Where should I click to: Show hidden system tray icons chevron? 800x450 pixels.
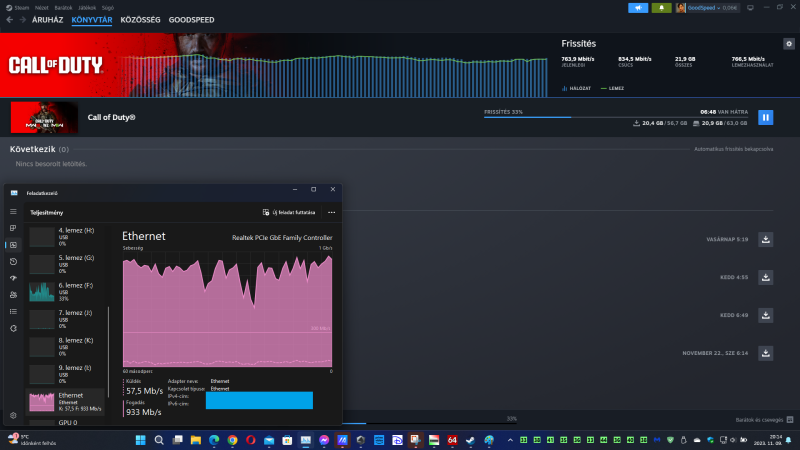tap(510, 440)
